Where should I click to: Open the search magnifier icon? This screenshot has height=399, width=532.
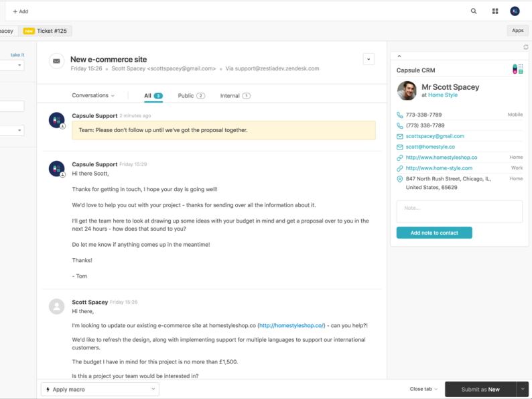pyautogui.click(x=474, y=11)
